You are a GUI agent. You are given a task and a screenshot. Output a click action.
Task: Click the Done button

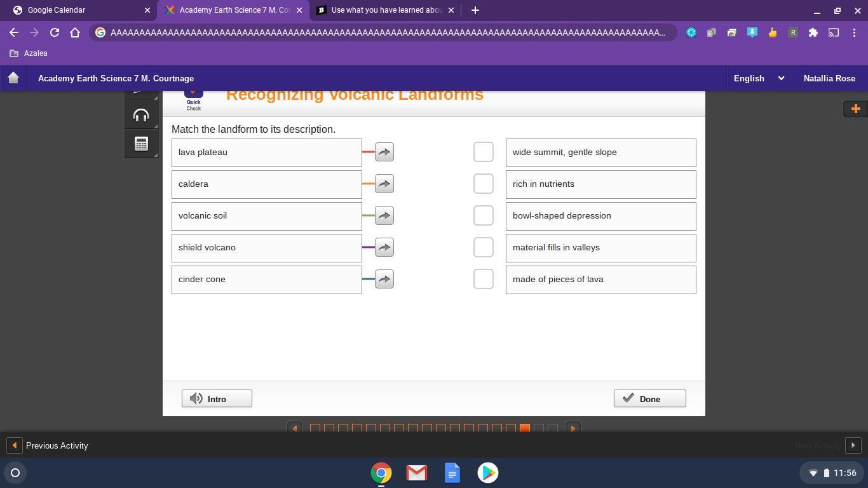tap(649, 398)
